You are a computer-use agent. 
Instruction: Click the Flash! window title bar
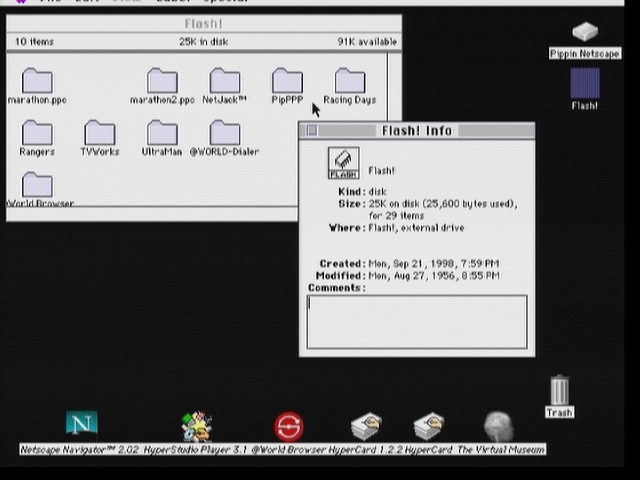pyautogui.click(x=204, y=24)
